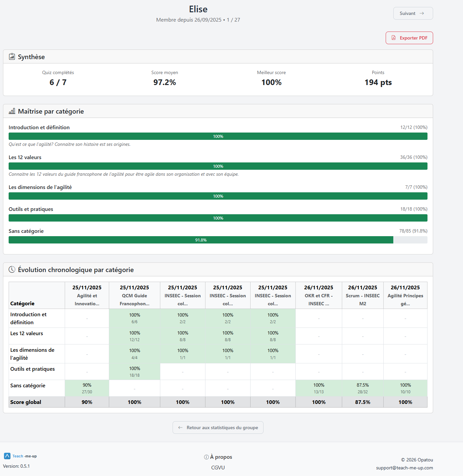The height and width of the screenshot is (476, 463).
Task: Click the bar chart icon beside Maîtrise par catégorie
Action: point(12,111)
